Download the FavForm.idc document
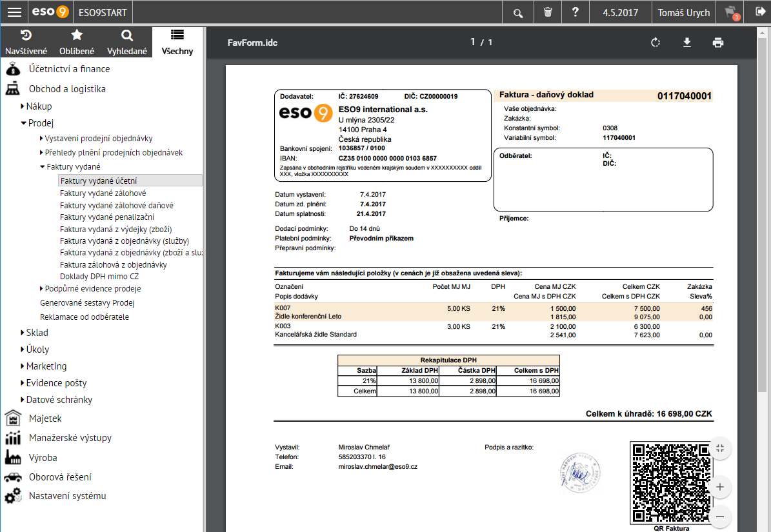This screenshot has height=532, width=771. point(687,43)
